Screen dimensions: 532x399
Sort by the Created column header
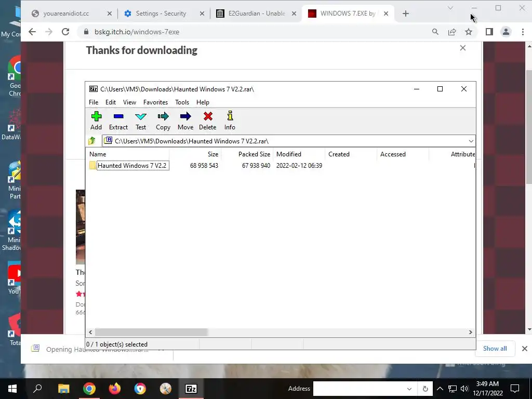351,154
